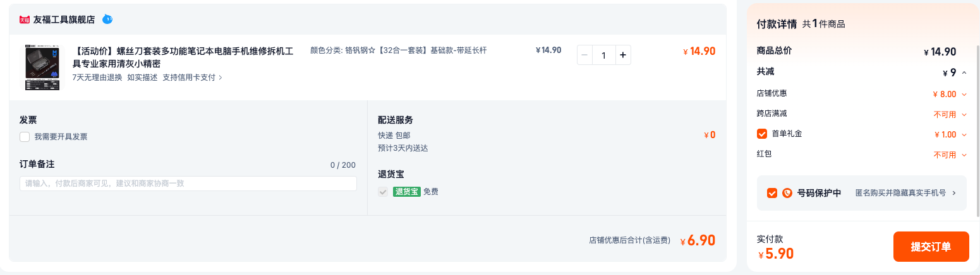Click the 退货宝 free return checkbox
Image resolution: width=980 pixels, height=275 pixels.
(x=383, y=192)
